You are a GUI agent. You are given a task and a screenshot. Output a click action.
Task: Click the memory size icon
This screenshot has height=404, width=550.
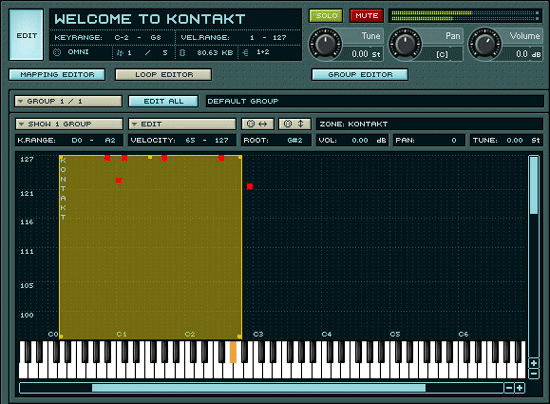182,53
